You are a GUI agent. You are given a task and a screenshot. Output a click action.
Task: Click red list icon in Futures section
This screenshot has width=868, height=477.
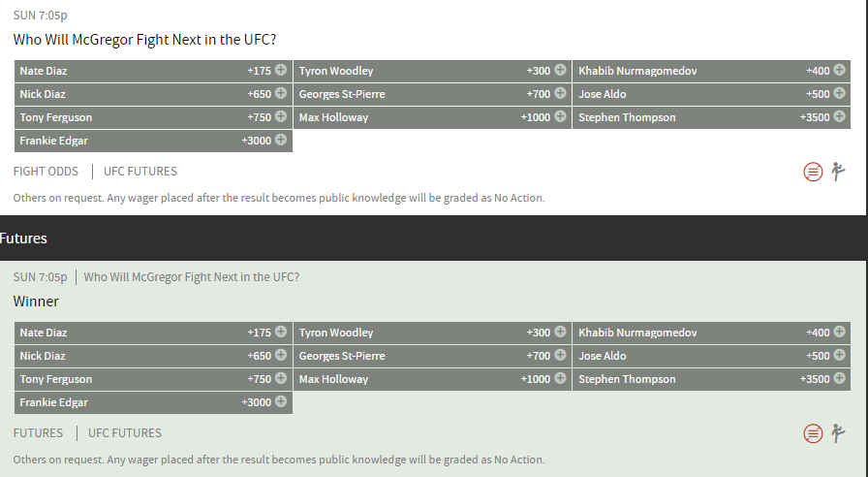click(813, 433)
